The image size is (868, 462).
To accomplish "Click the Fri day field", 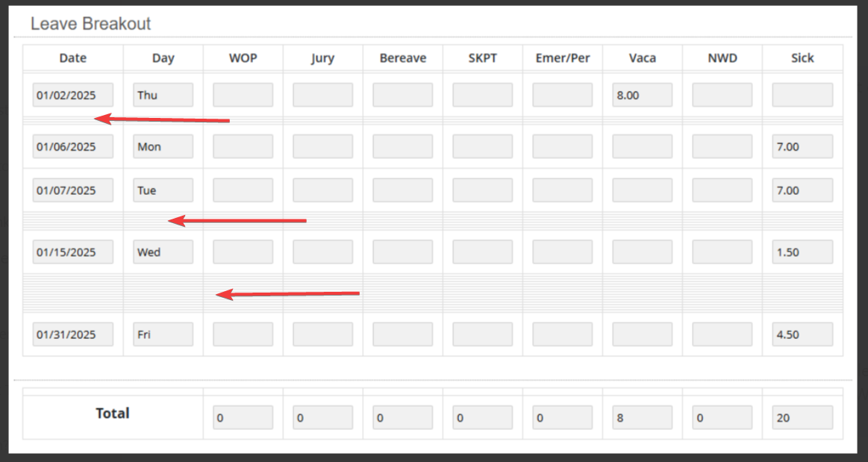I will click(163, 334).
